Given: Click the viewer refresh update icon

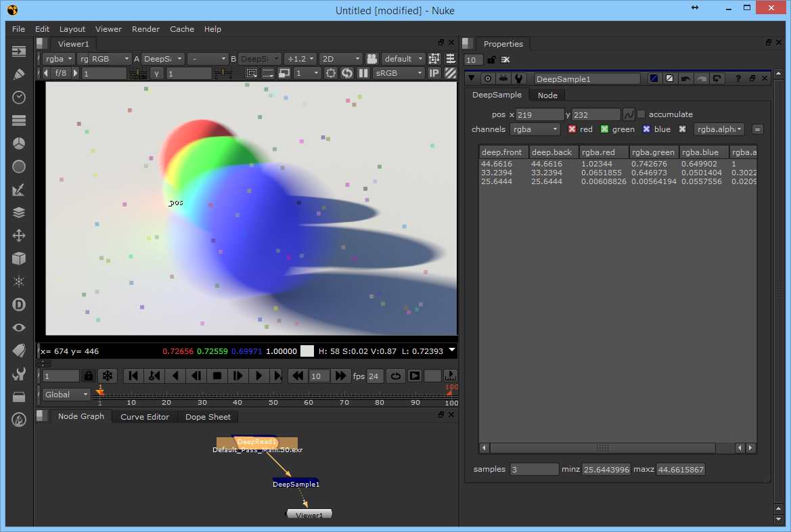Looking at the screenshot, I should (x=347, y=73).
